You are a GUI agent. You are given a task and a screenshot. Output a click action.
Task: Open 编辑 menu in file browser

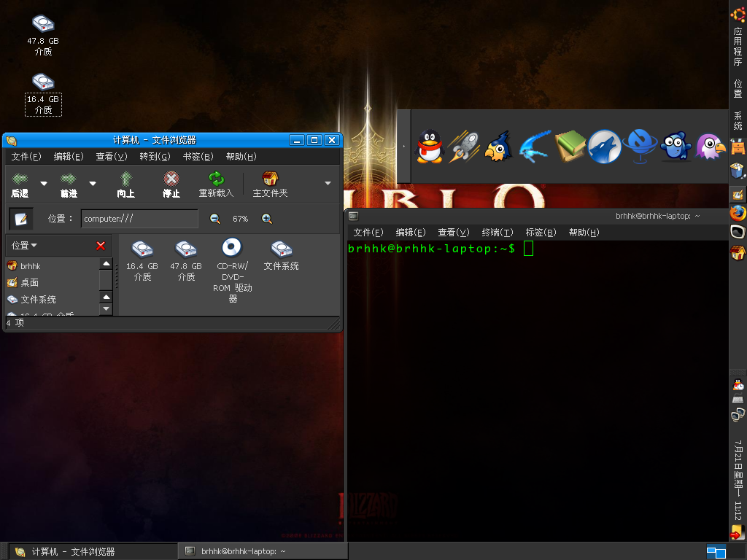[69, 157]
